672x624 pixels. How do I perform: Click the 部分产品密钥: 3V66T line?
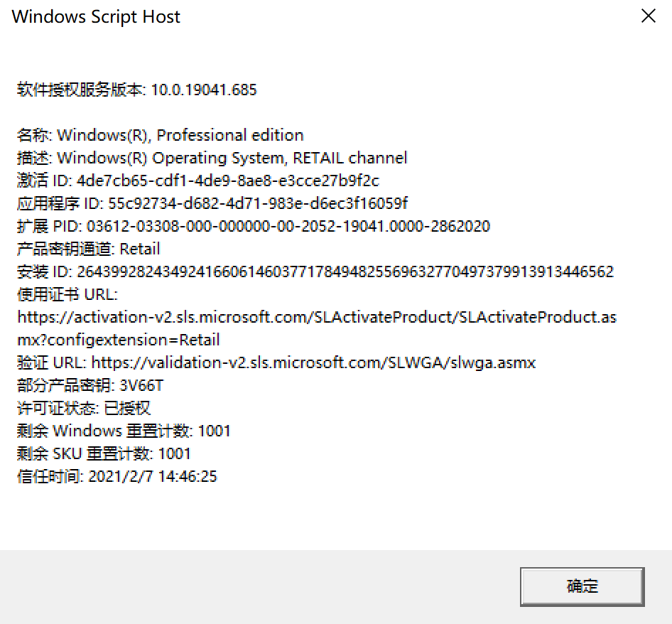pyautogui.click(x=90, y=385)
